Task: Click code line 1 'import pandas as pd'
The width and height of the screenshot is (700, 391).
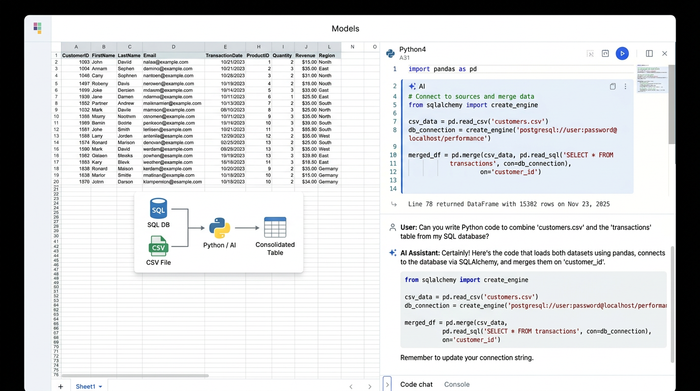Action: point(442,69)
